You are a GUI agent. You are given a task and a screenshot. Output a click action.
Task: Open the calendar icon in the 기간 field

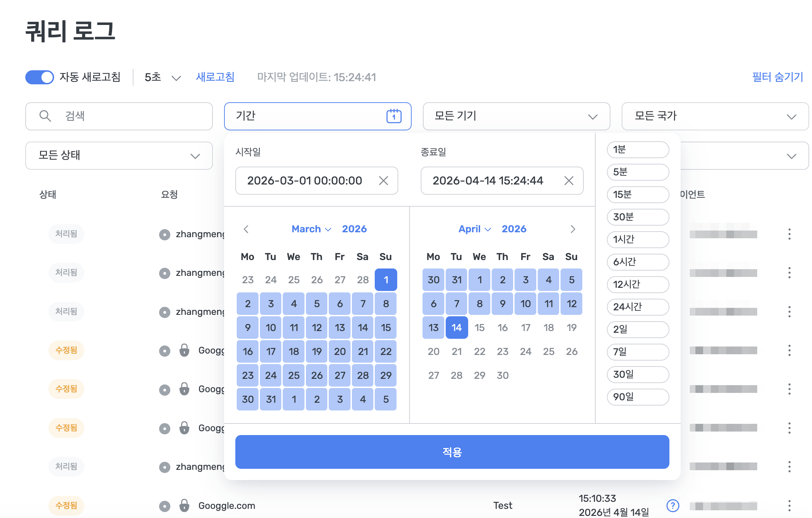coord(393,116)
